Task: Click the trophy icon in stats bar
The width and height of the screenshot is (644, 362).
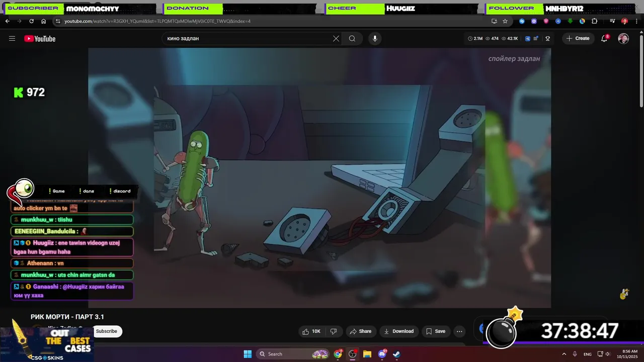Action: [x=547, y=39]
